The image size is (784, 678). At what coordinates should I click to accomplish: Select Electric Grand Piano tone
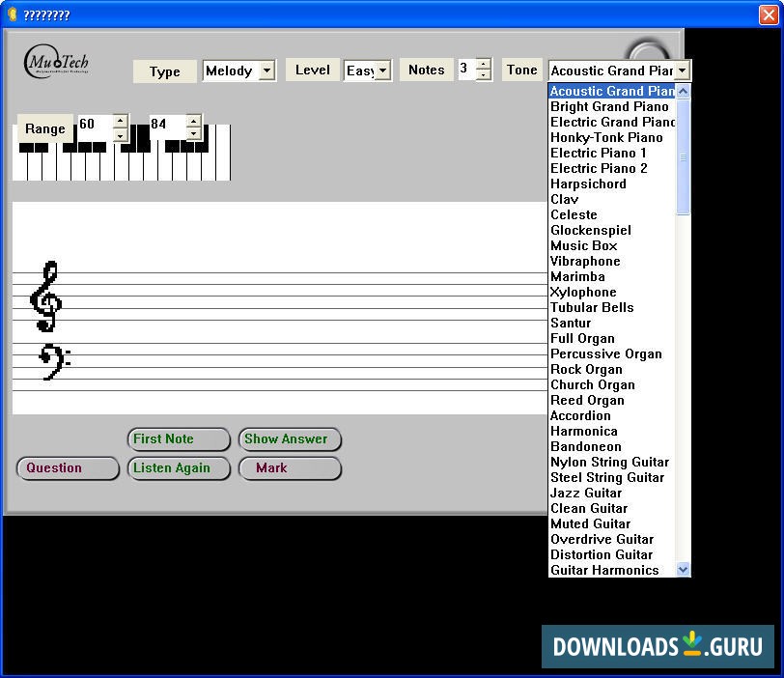coord(612,122)
